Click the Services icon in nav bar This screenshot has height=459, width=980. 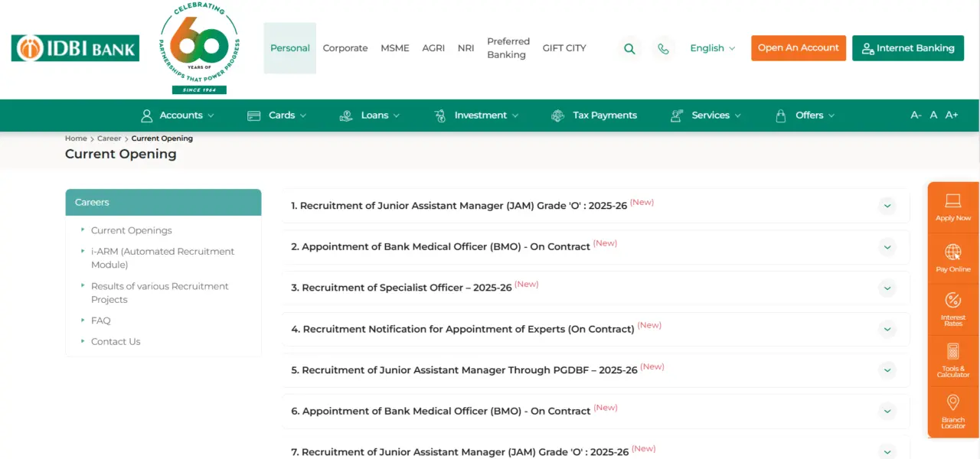[x=677, y=116]
